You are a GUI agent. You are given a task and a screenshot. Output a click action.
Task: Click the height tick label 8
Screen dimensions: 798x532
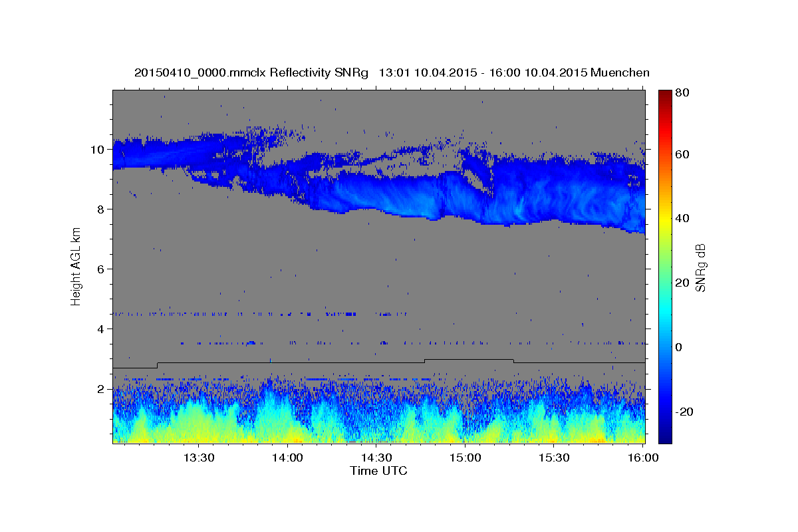tap(102, 209)
